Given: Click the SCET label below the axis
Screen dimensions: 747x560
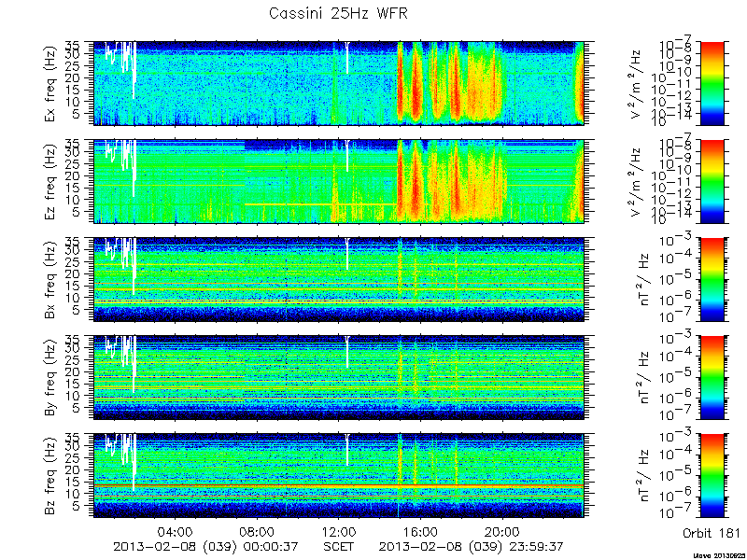Looking at the screenshot, I should click(339, 546).
